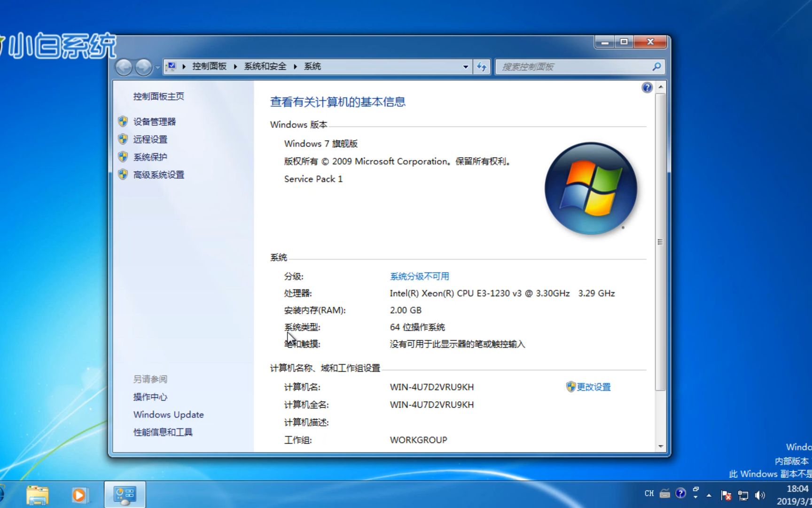Open the recent pages dropdown beside Forward
The image size is (812, 508).
click(x=157, y=67)
